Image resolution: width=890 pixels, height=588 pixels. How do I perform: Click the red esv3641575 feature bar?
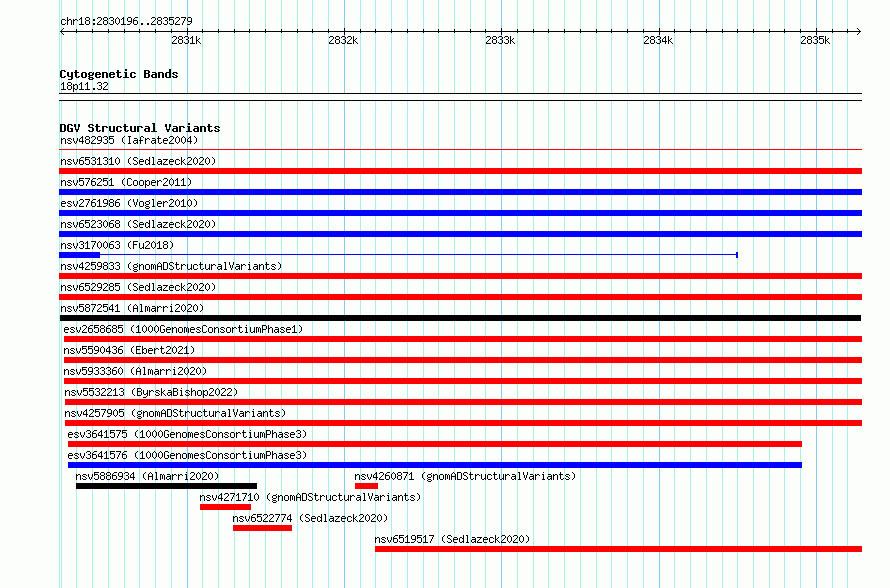(435, 444)
